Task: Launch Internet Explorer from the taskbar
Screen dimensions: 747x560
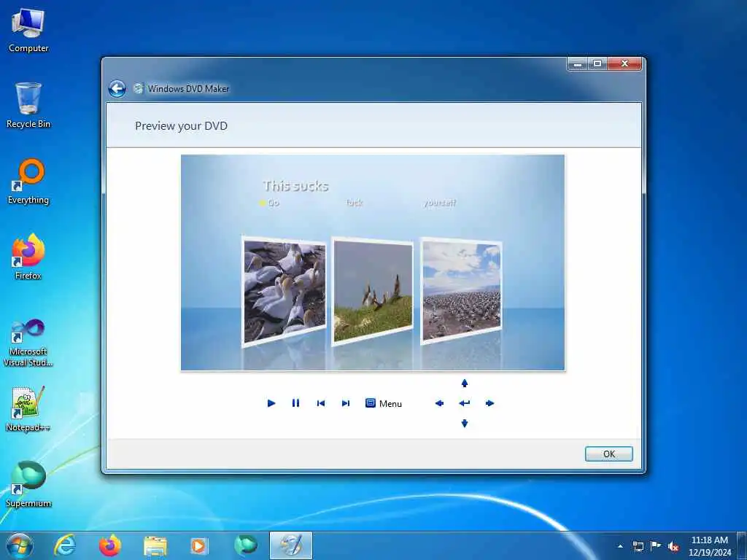Action: tap(64, 545)
